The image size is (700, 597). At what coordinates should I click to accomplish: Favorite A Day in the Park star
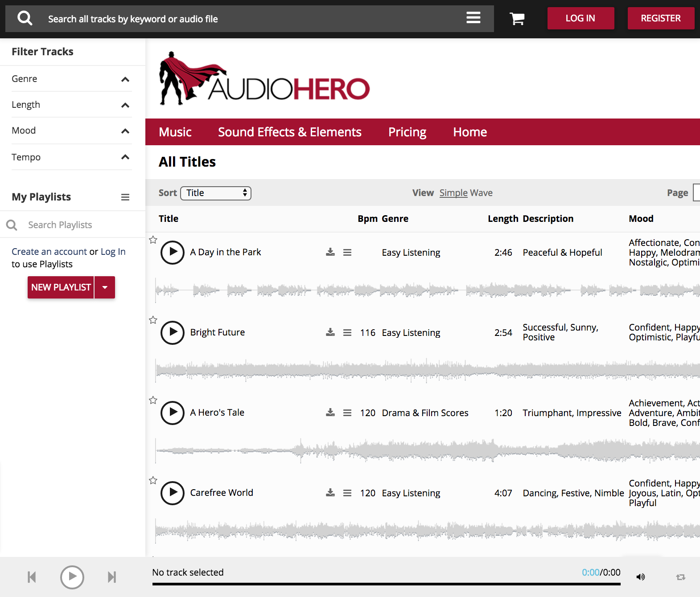click(x=153, y=240)
